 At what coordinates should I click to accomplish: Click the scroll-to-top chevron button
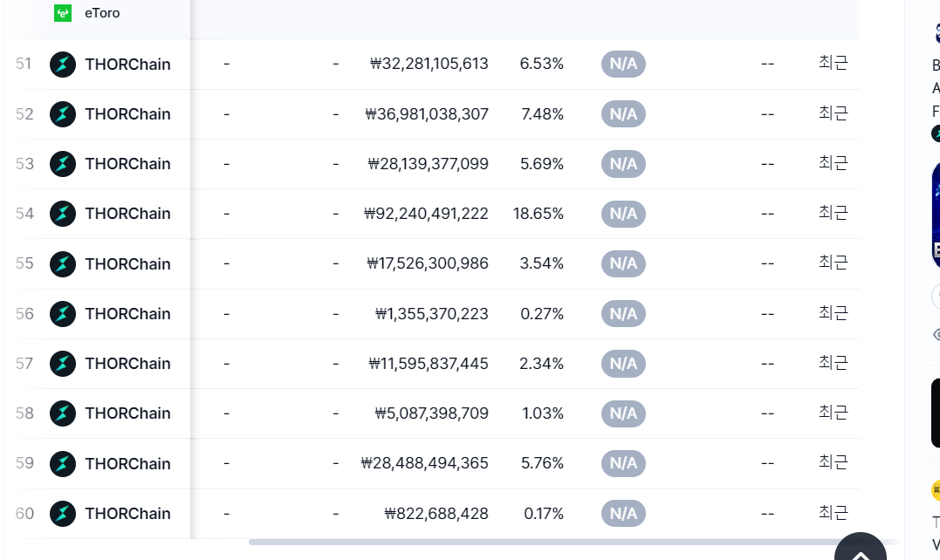coord(861,548)
